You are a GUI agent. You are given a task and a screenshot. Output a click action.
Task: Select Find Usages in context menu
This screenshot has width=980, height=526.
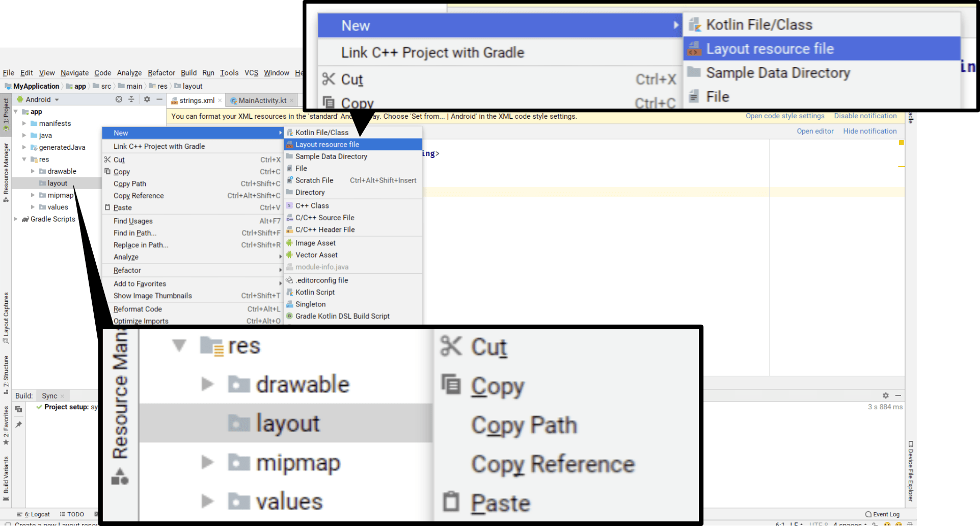[x=193, y=221]
